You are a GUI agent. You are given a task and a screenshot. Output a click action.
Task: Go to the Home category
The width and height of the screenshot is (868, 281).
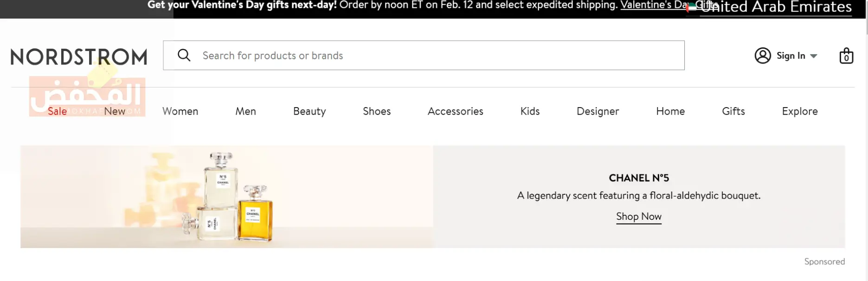click(670, 111)
